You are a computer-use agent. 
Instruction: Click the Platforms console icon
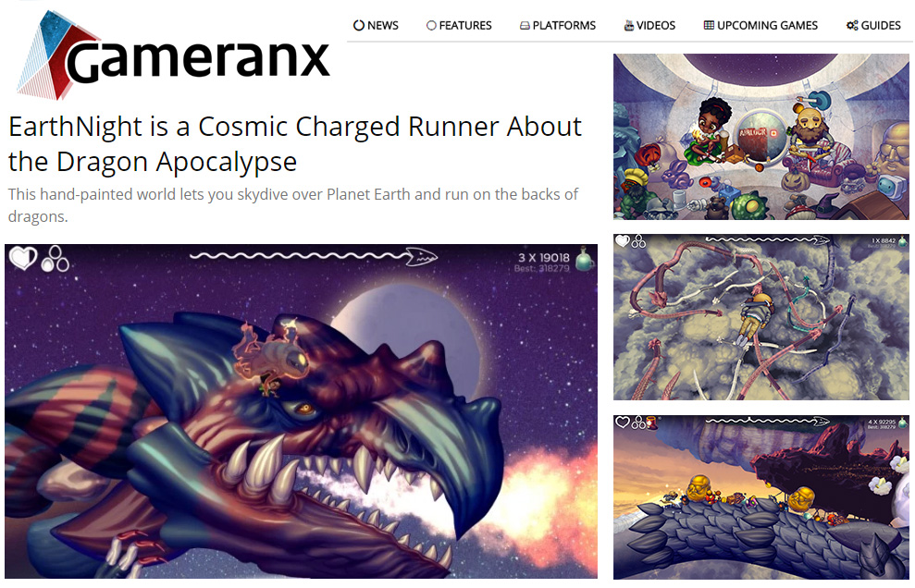tap(525, 26)
